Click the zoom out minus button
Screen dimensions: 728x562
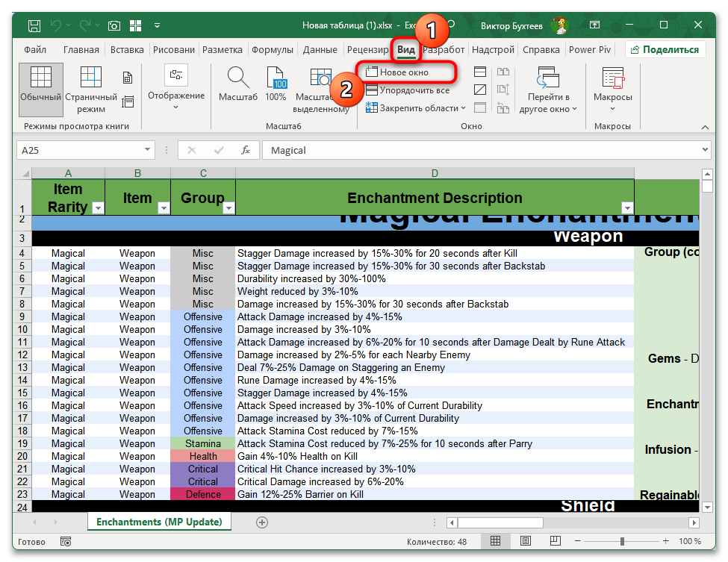(578, 541)
